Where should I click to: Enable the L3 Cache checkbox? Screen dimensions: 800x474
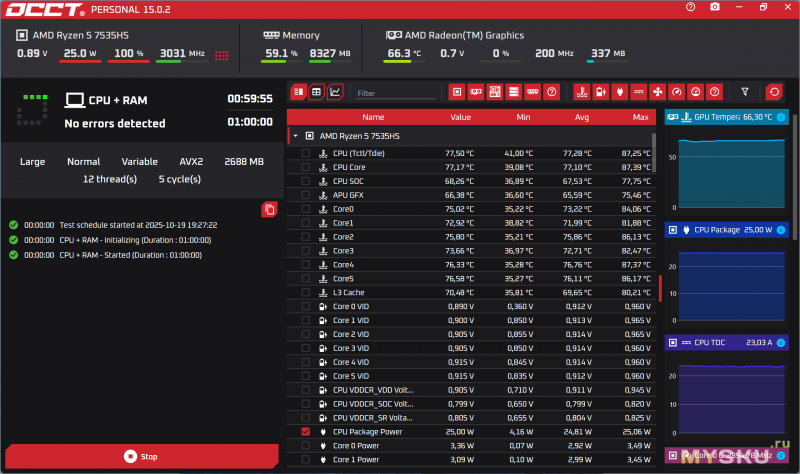click(306, 293)
